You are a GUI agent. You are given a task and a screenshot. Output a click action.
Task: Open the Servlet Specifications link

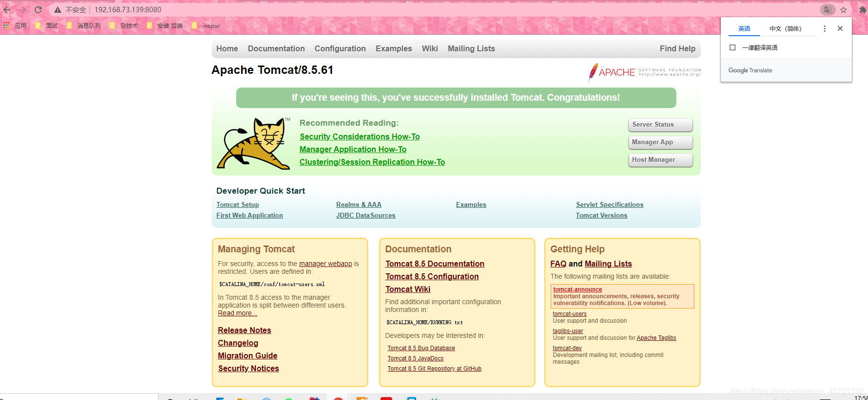coord(610,205)
